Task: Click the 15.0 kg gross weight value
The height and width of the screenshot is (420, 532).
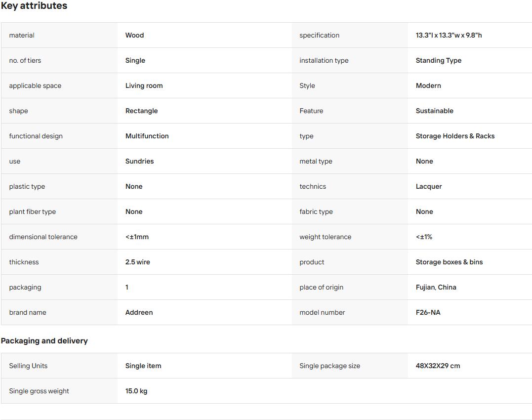Action: (136, 391)
